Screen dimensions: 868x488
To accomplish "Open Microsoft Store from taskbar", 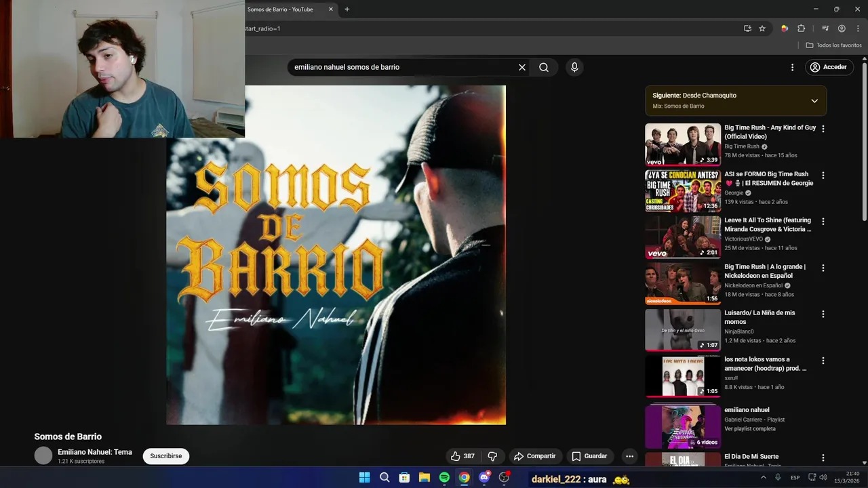I will click(x=404, y=477).
